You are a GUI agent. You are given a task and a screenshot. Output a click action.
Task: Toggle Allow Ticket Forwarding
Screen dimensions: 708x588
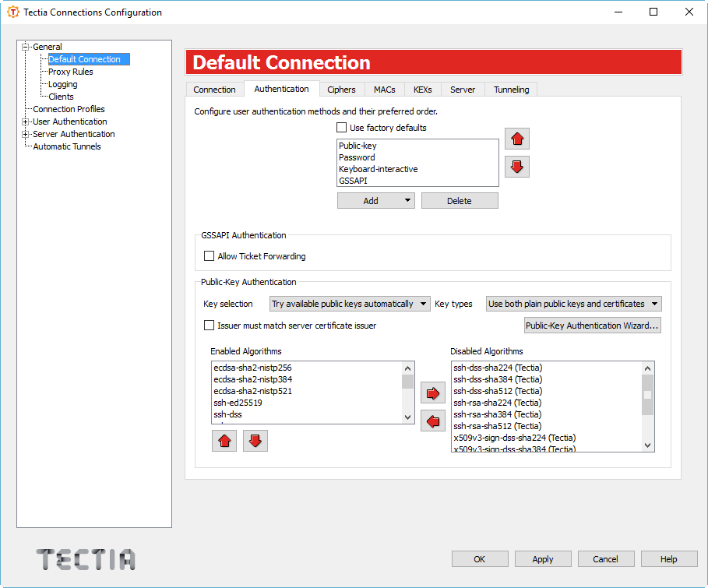209,255
